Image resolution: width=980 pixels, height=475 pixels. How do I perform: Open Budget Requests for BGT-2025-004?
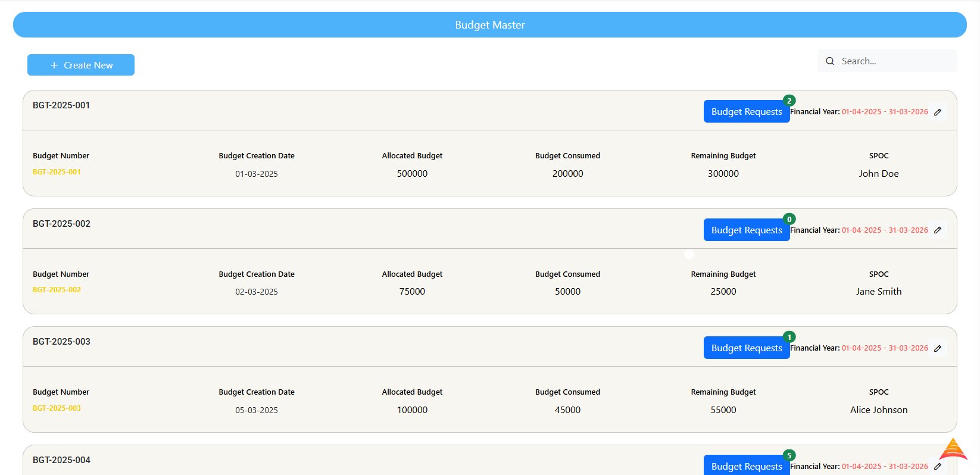pos(746,466)
